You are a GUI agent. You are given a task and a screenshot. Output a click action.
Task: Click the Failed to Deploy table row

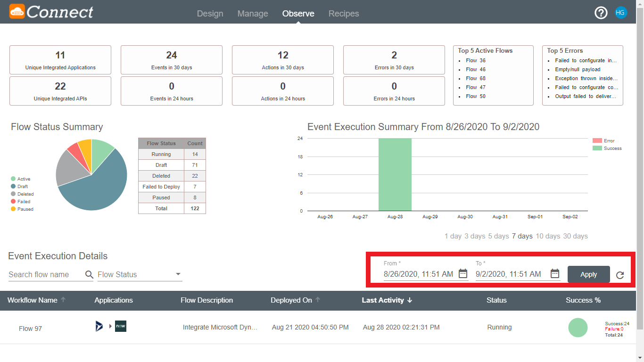pos(172,187)
